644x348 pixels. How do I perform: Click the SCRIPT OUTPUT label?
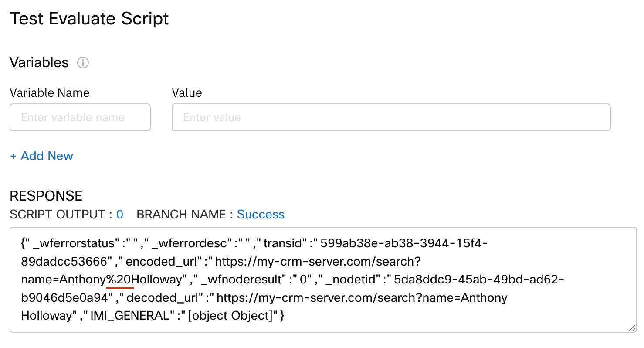(x=57, y=215)
